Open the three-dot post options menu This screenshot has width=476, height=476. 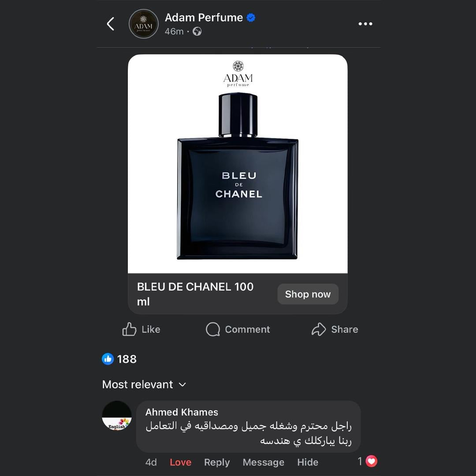[x=365, y=24]
